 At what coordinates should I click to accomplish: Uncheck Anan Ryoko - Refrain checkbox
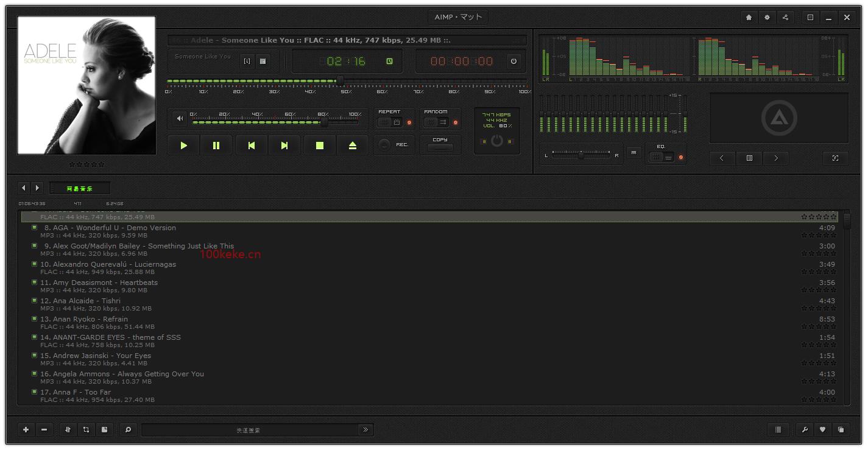(x=35, y=319)
